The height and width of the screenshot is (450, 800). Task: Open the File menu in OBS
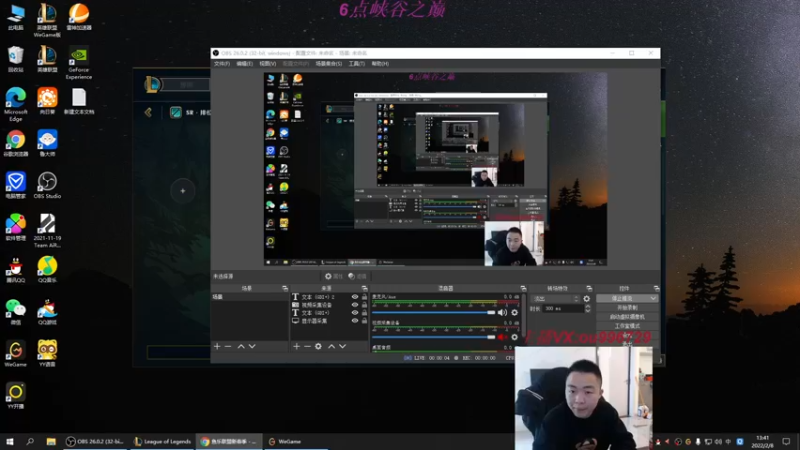click(221, 64)
